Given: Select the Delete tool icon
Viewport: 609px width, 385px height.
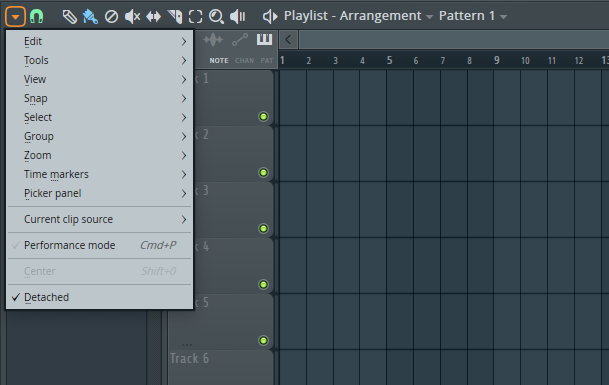Looking at the screenshot, I should click(111, 17).
